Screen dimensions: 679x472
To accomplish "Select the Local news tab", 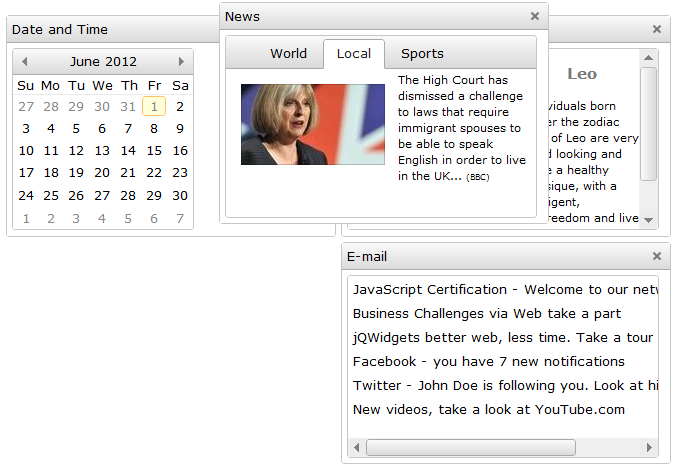I will pyautogui.click(x=354, y=54).
